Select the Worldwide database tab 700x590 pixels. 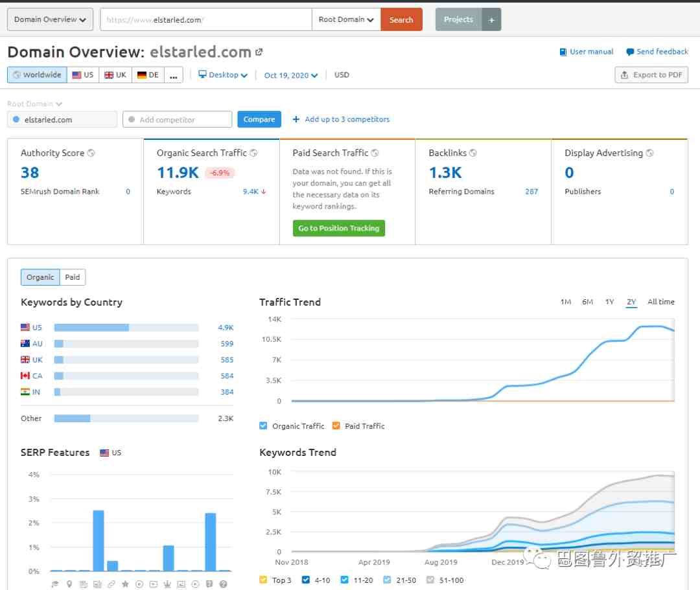[x=37, y=75]
